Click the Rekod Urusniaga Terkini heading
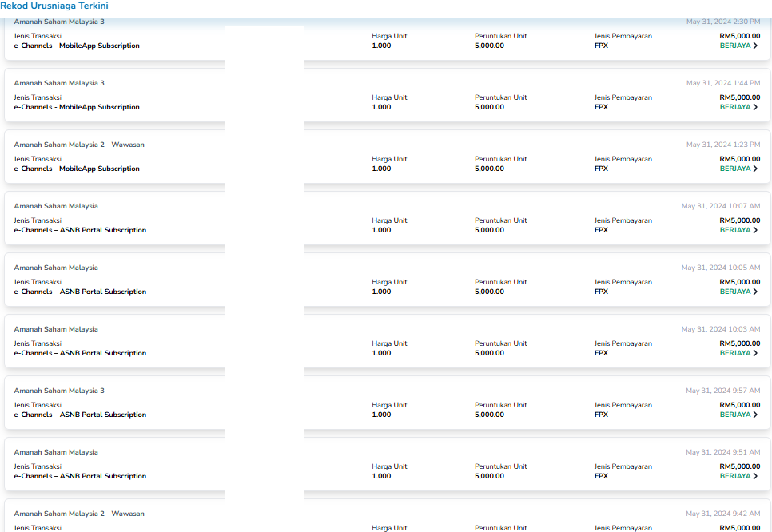Image resolution: width=772 pixels, height=532 pixels. tap(54, 6)
